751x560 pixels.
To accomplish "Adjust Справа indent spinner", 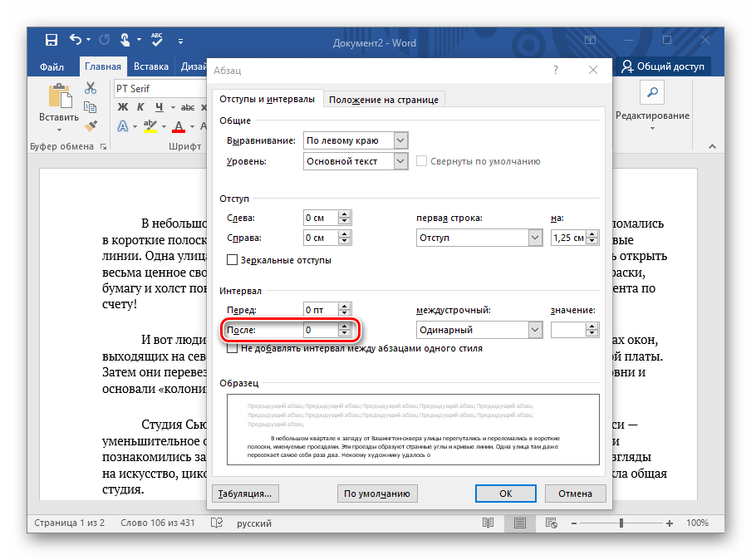I will click(345, 238).
